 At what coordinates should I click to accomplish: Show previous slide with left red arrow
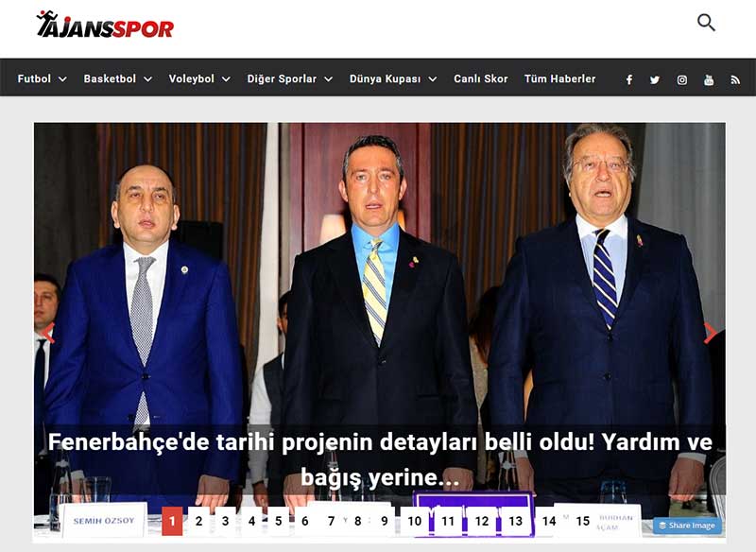[48, 333]
